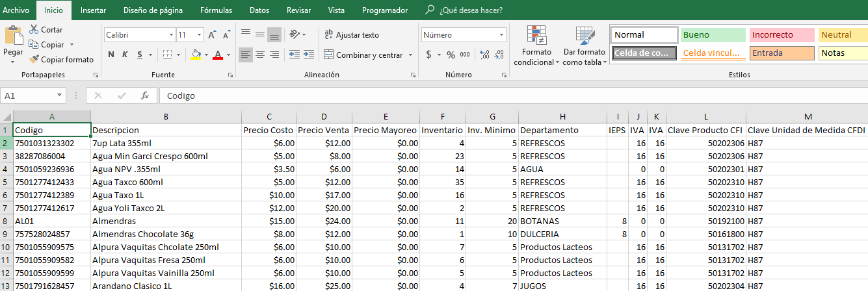
Task: Apply the Bueno cell style
Action: click(713, 35)
